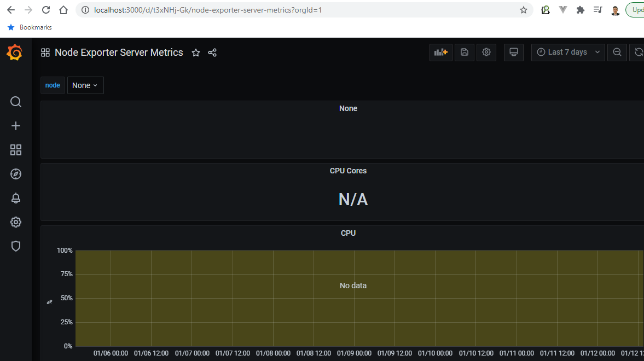This screenshot has height=361, width=644.
Task: Click the N/A value in CPU Cores
Action: tap(353, 200)
